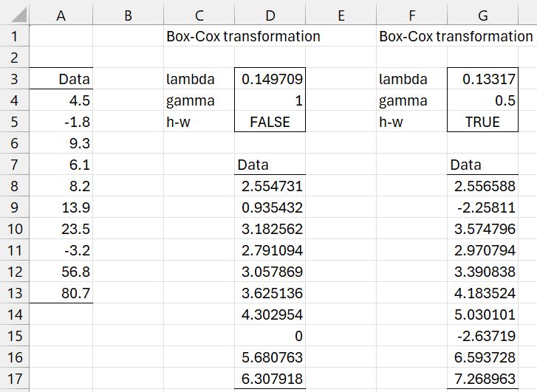Click cell showing -2.63719
The image size is (537, 392).
[x=482, y=335]
